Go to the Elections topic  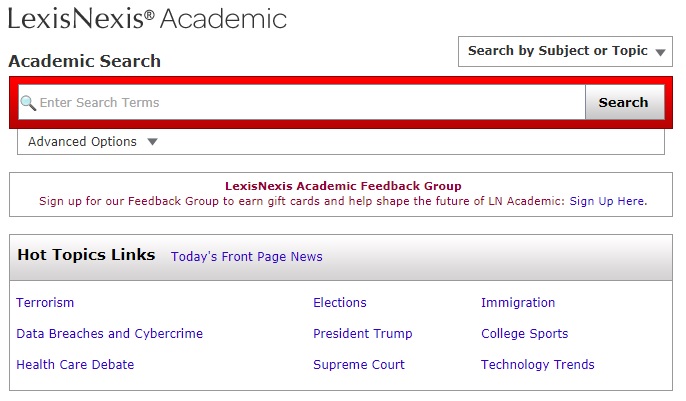click(x=340, y=303)
